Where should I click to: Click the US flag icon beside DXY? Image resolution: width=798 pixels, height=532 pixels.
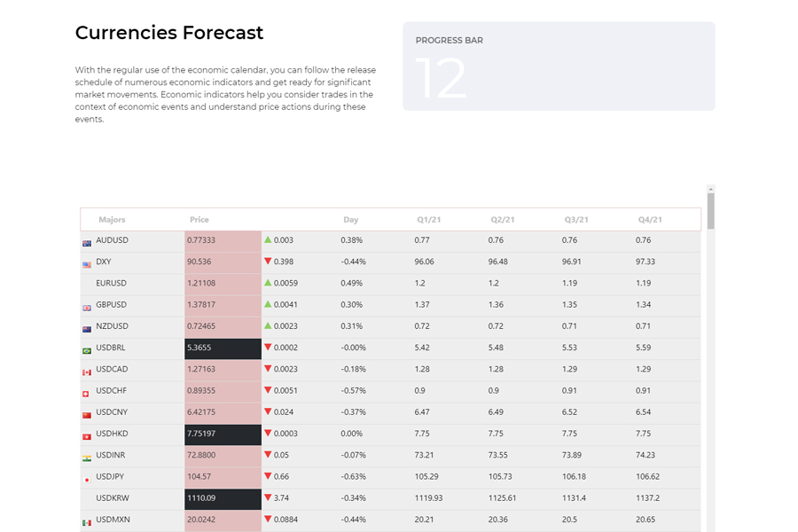click(x=87, y=264)
